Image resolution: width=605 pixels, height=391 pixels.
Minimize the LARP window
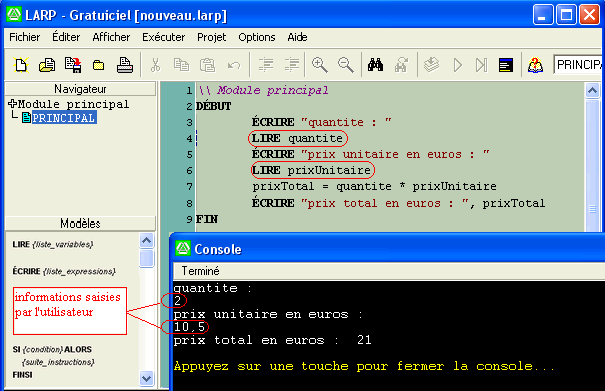tap(542, 15)
